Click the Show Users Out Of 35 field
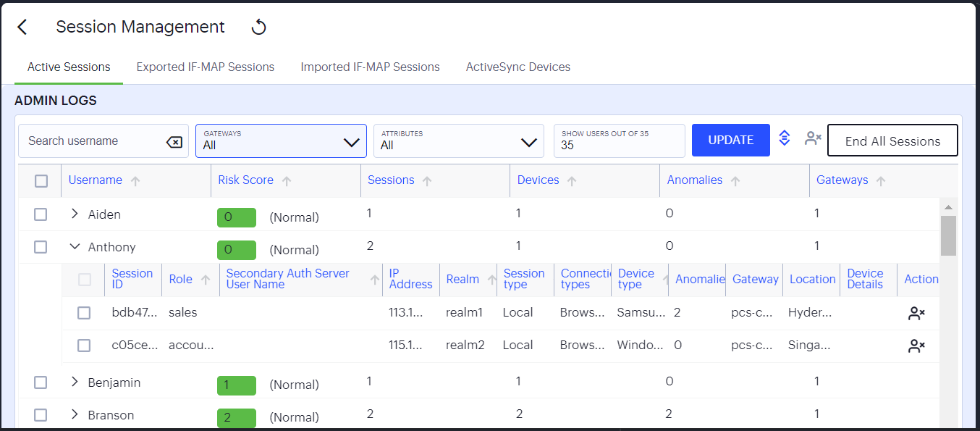Image resolution: width=980 pixels, height=431 pixels. [619, 141]
